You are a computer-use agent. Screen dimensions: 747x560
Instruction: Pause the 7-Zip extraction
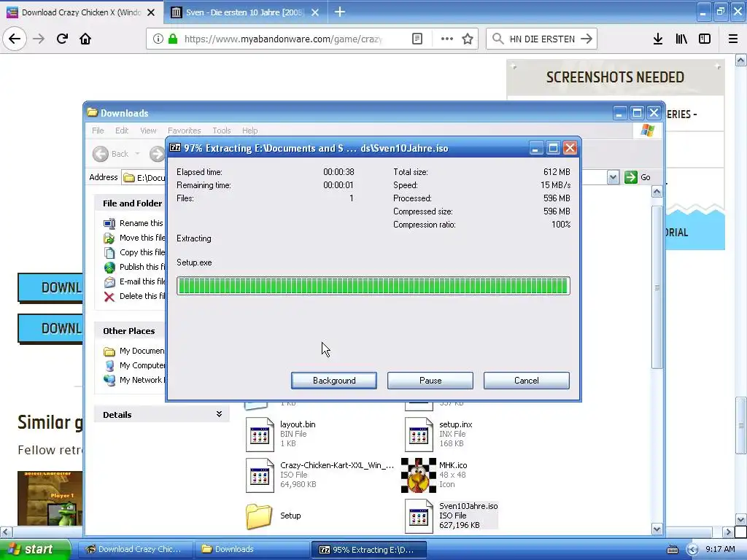(x=430, y=381)
